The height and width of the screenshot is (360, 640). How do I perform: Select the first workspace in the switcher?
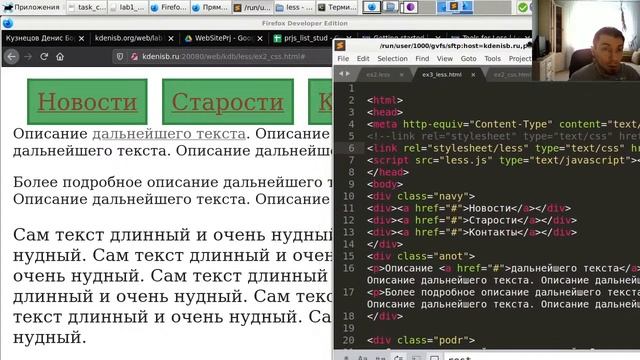coord(371,7)
